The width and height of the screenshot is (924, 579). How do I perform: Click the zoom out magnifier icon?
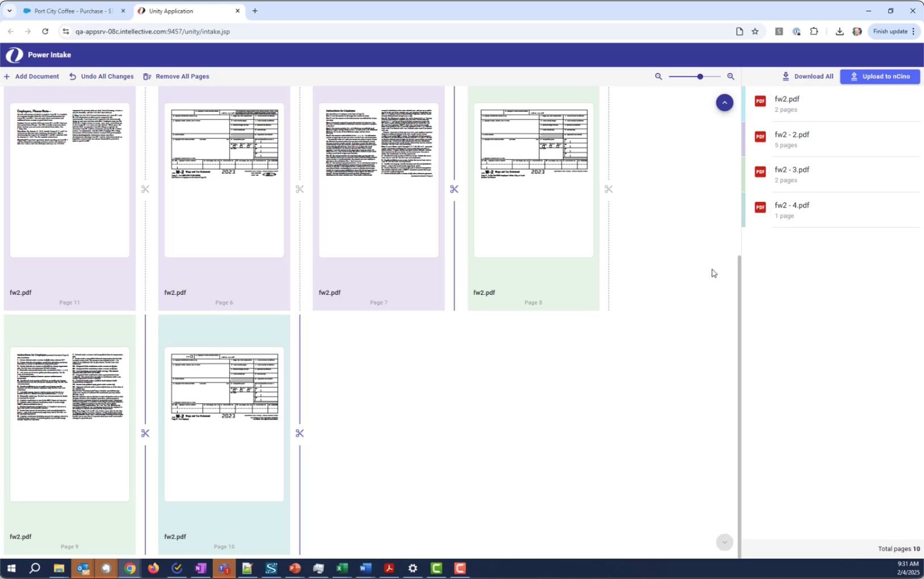pos(658,77)
